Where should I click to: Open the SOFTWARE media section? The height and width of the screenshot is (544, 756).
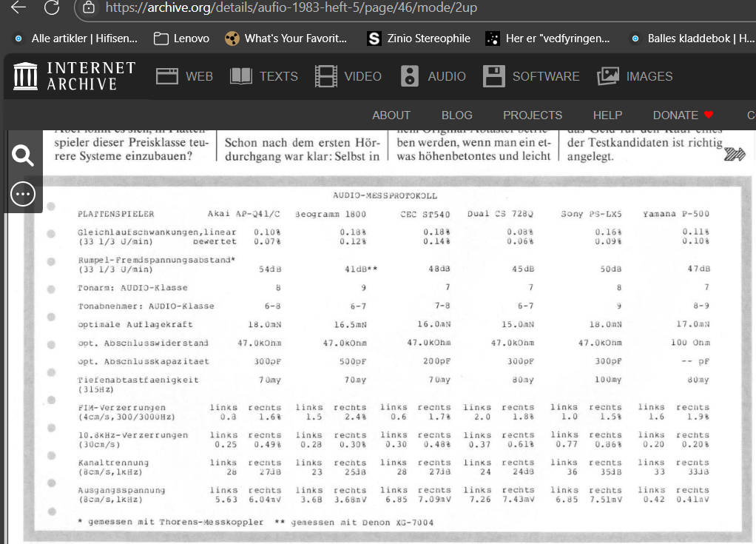click(x=531, y=76)
